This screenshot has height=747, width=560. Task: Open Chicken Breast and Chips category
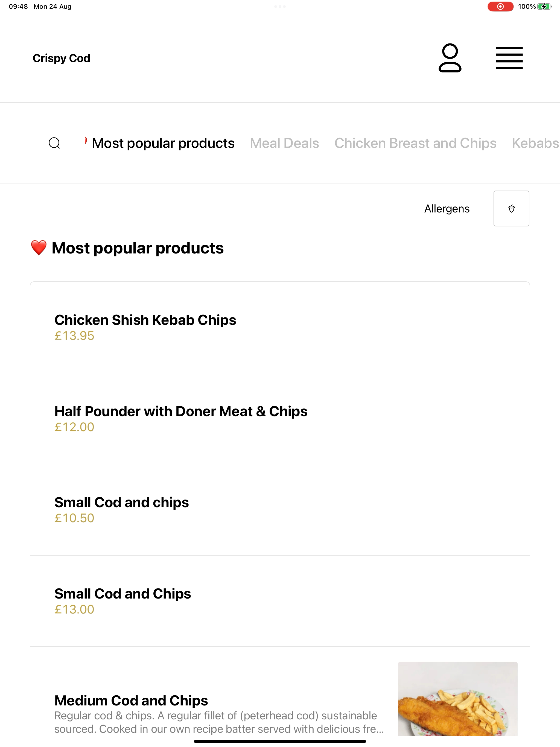tap(415, 143)
